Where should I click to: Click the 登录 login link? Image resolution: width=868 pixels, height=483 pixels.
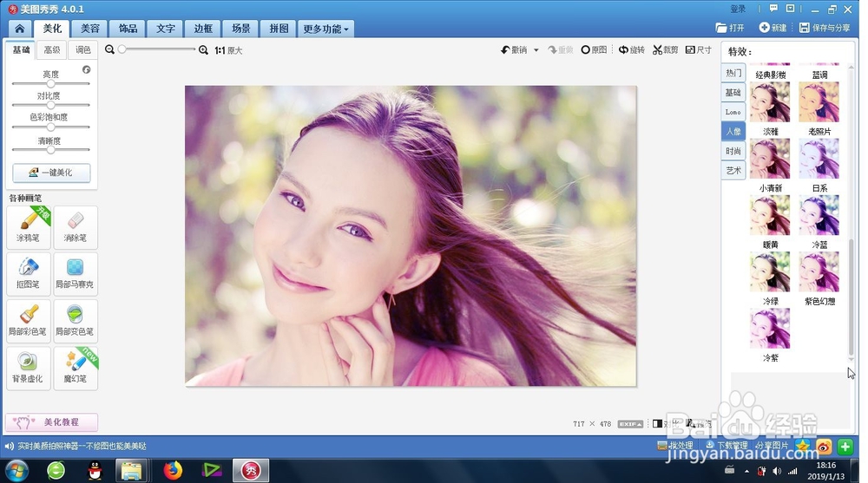click(x=738, y=9)
